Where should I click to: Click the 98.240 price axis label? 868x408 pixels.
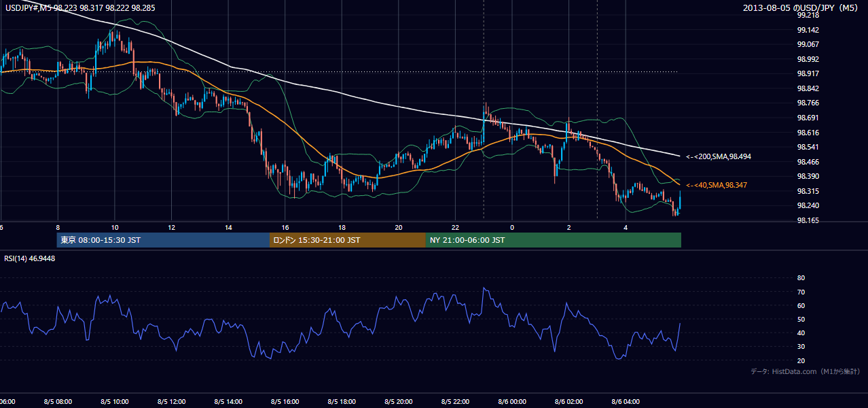coord(808,205)
